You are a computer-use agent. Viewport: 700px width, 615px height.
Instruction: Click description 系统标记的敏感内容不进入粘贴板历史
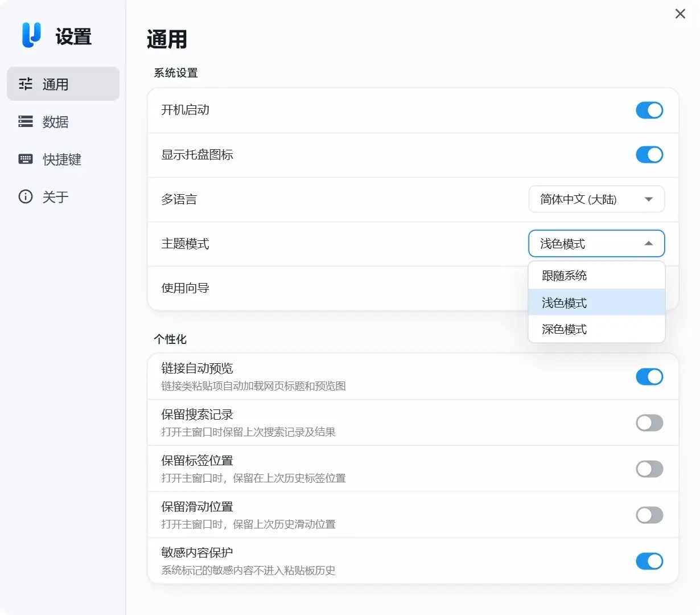[x=248, y=571]
